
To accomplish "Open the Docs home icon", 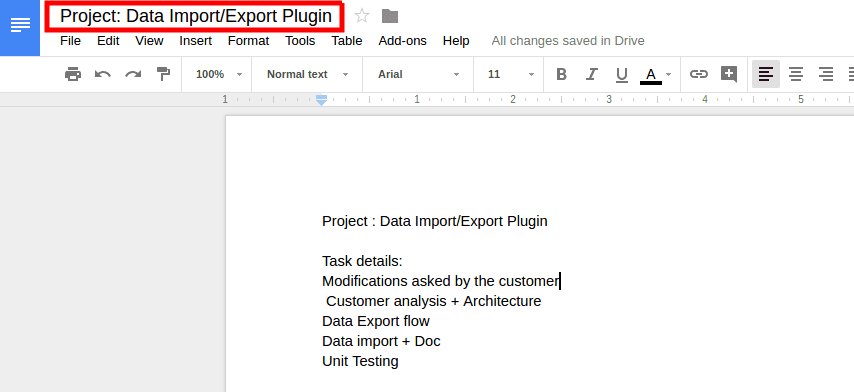I will (20, 27).
